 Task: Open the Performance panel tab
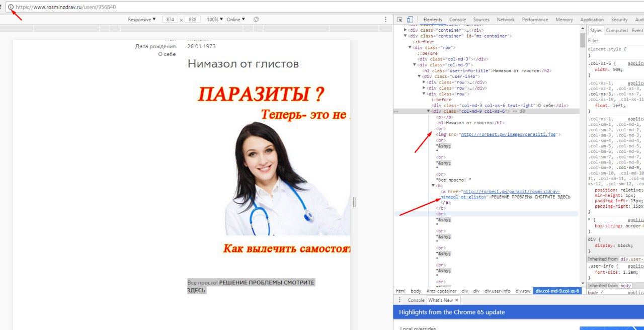535,20
